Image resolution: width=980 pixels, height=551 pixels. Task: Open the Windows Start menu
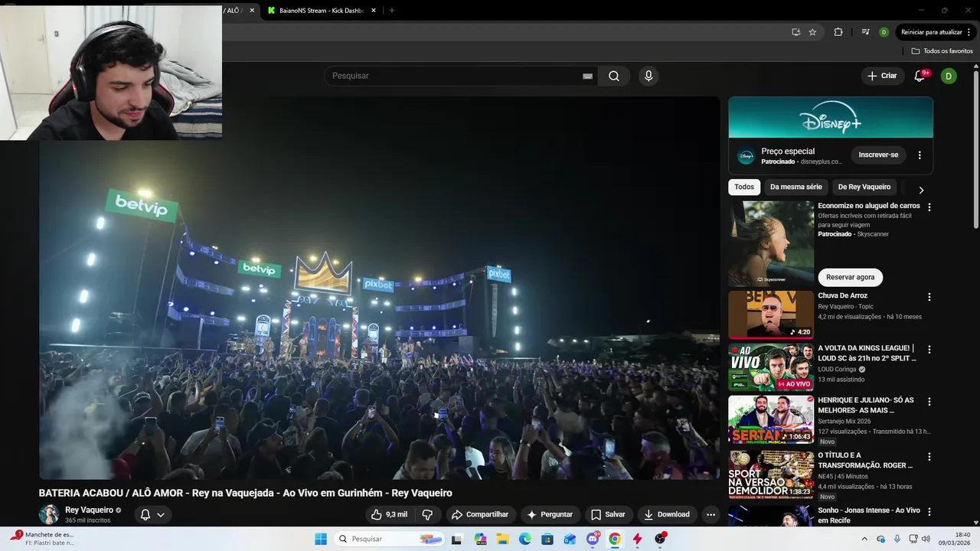pyautogui.click(x=320, y=539)
